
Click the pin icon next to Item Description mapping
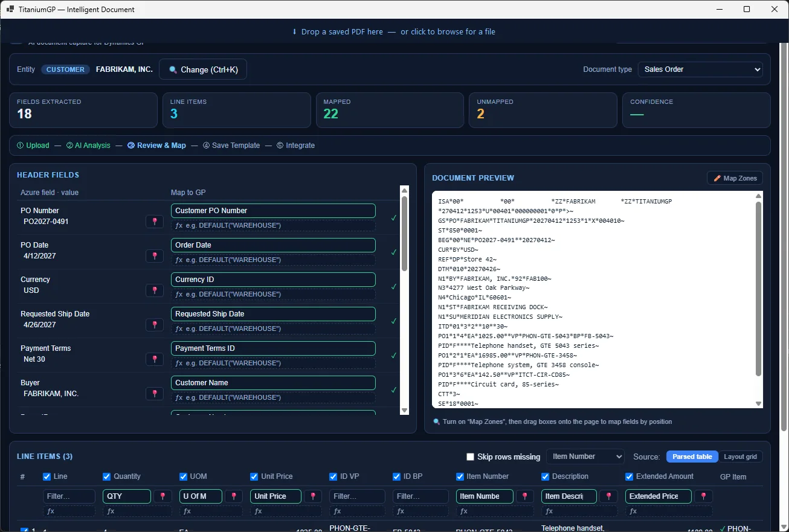609,496
